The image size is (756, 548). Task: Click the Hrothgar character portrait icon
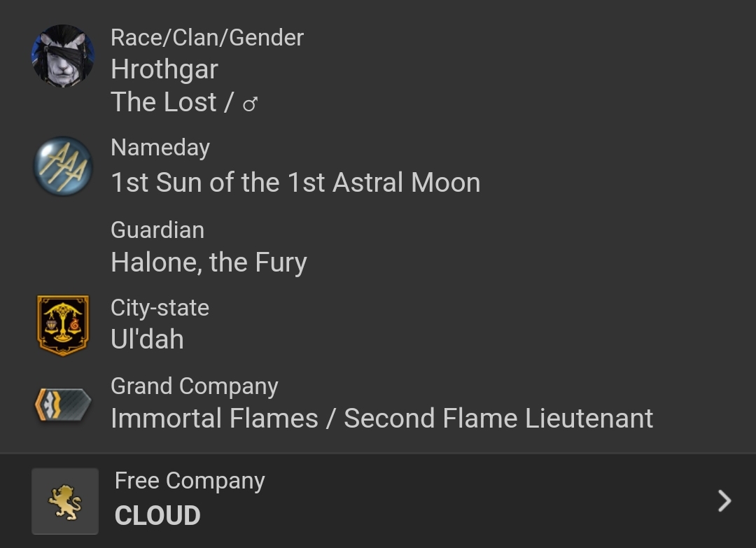63,56
